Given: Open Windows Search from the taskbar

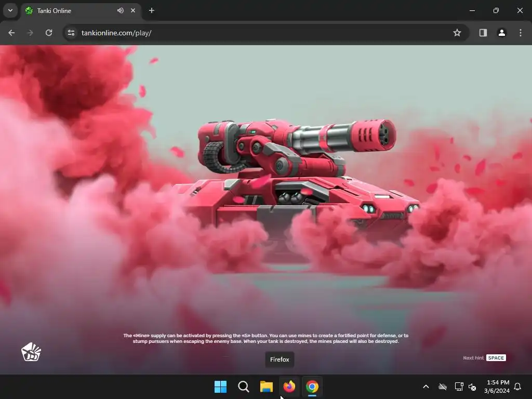Looking at the screenshot, I should pos(244,387).
